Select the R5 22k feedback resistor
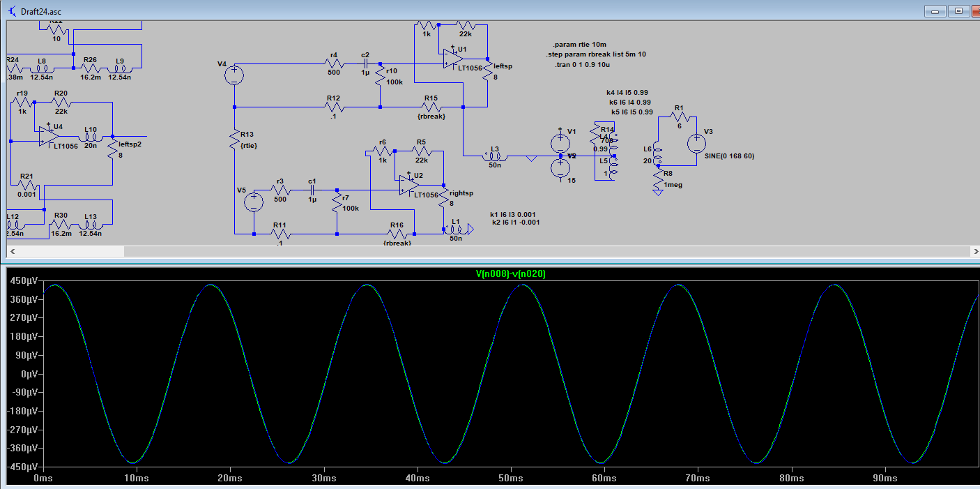Screen dimensions: 980x489 [421, 152]
